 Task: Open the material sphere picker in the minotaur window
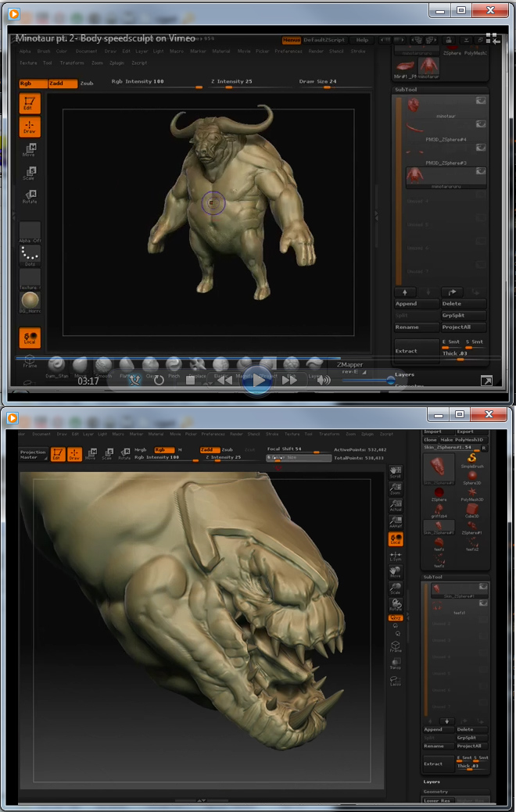[x=30, y=302]
